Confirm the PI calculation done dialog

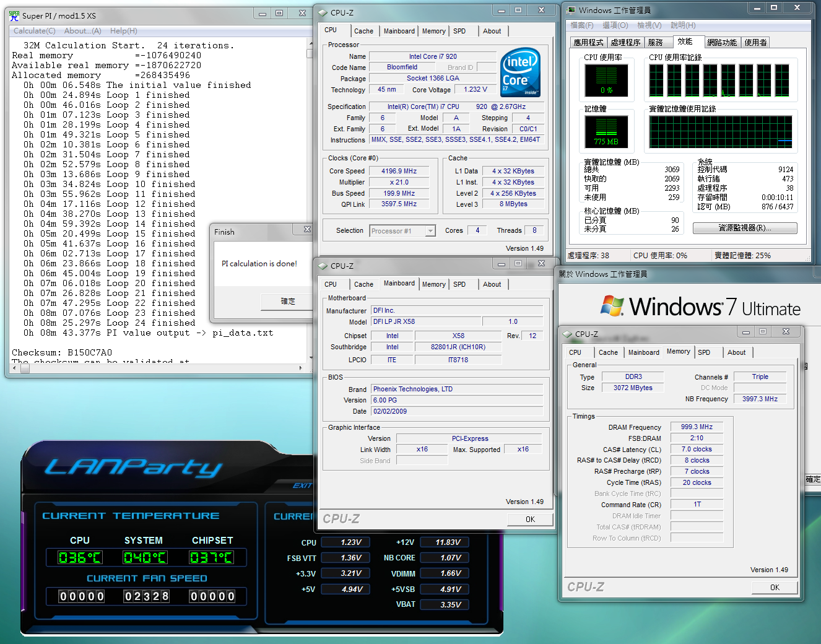[x=288, y=302]
